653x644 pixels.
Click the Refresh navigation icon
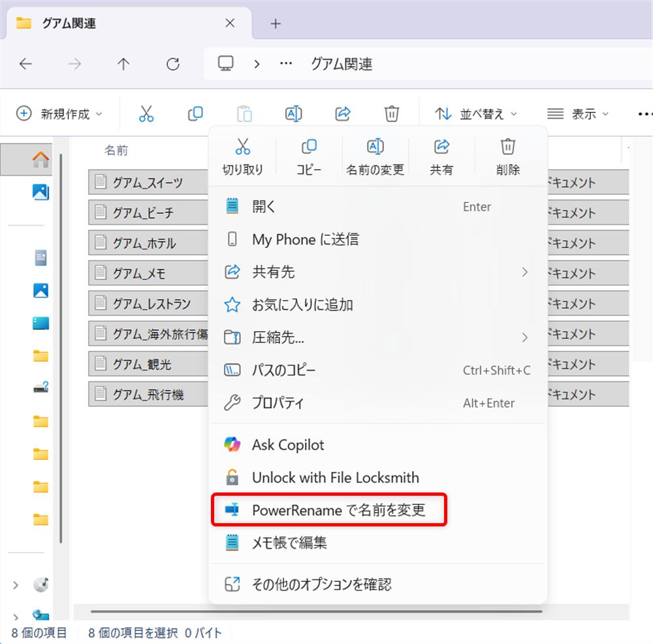(172, 64)
